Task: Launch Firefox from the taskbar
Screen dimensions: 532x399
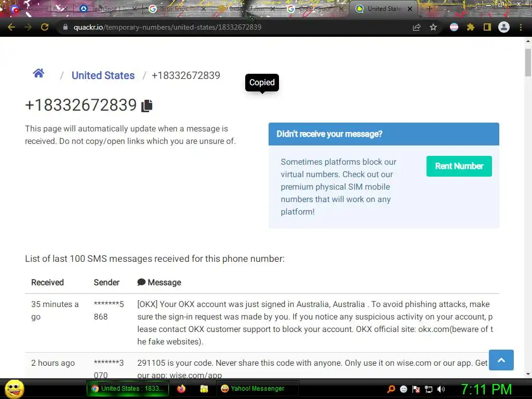Action: pos(181,389)
